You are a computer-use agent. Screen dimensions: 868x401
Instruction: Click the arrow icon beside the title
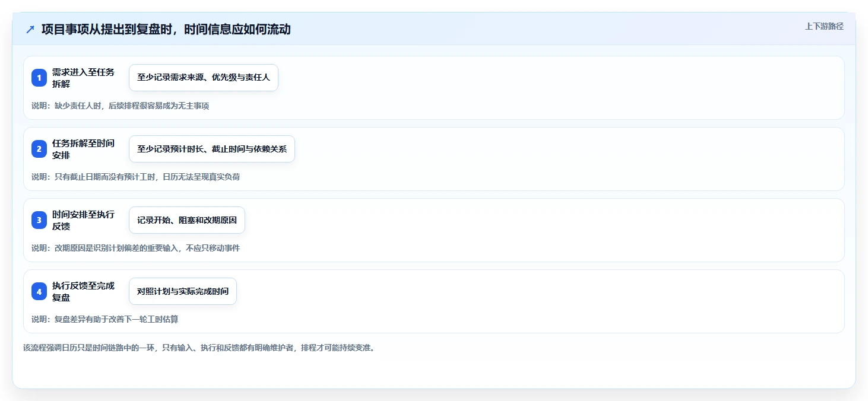[x=30, y=29]
